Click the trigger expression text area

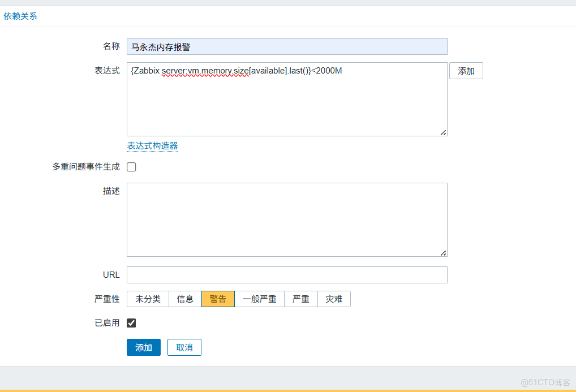pyautogui.click(x=283, y=99)
